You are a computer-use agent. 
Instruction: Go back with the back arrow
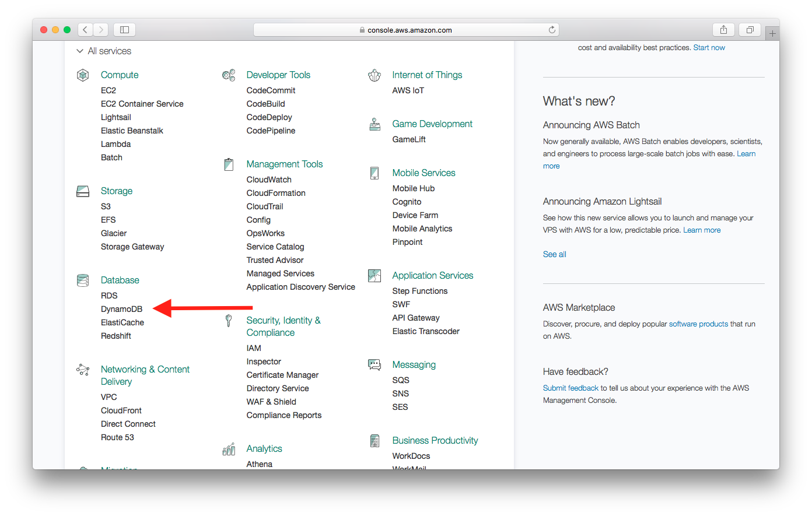pyautogui.click(x=85, y=30)
